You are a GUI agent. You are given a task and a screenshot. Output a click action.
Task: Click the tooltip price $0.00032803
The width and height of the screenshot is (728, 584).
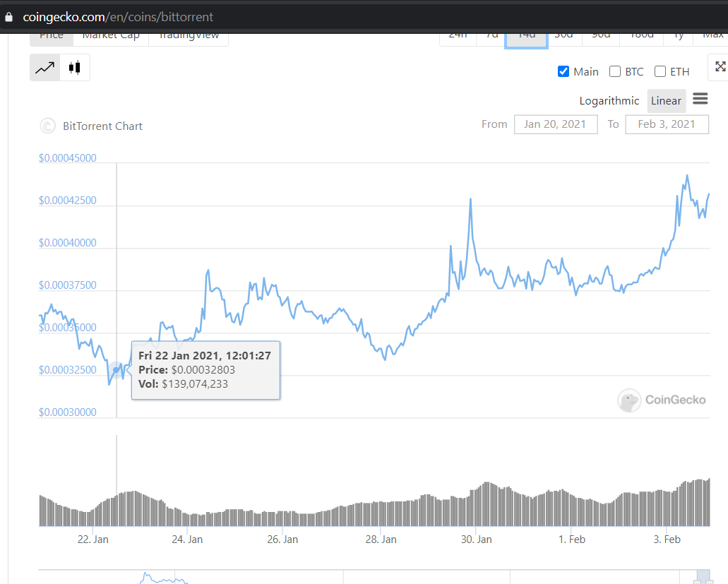tap(203, 370)
